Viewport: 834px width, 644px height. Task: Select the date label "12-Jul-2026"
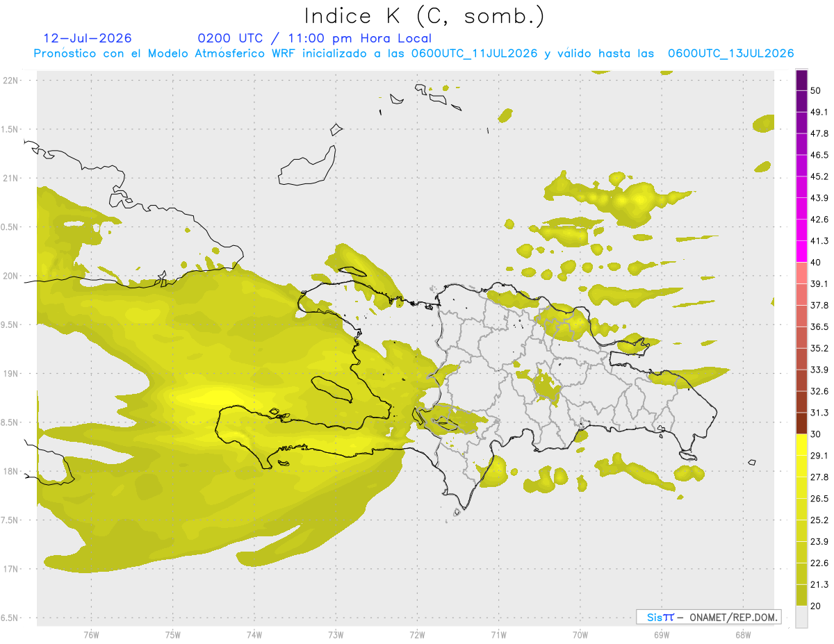88,38
